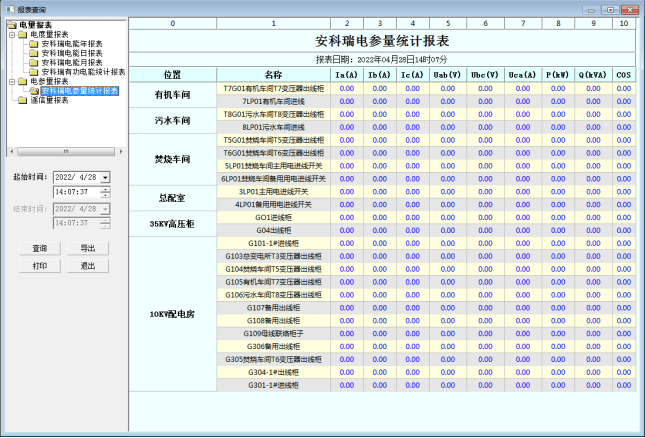The height and width of the screenshot is (438, 645).
Task: Click the 查询 button
Action: coord(40,248)
